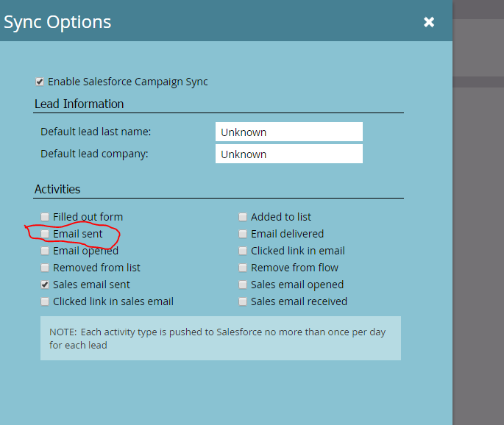
Task: Uncheck the Sales email sent checkbox
Action: (x=45, y=285)
